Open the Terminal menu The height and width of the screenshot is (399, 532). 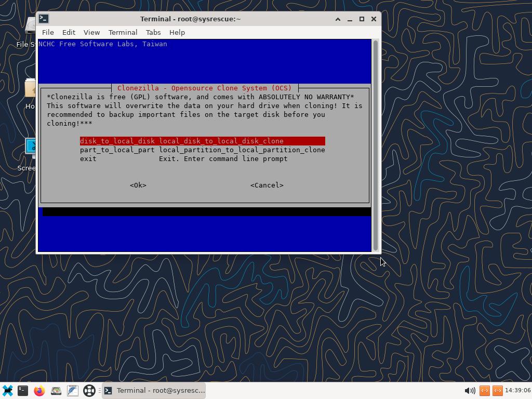pyautogui.click(x=123, y=32)
